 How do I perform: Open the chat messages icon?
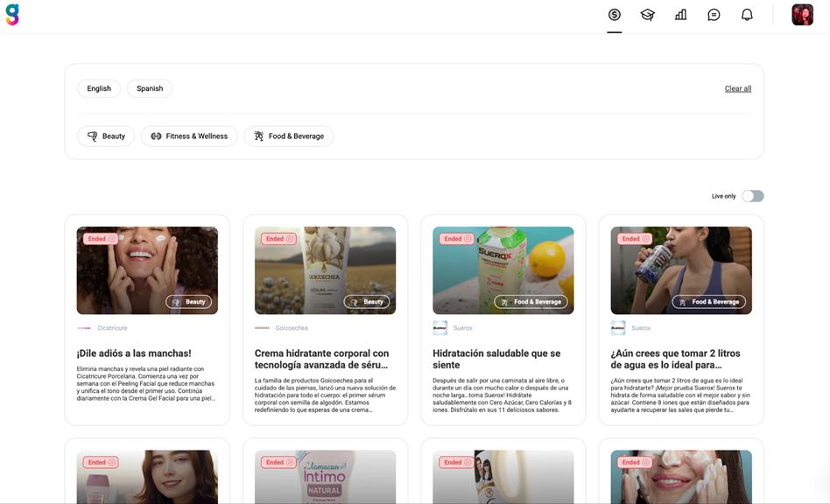tap(714, 15)
